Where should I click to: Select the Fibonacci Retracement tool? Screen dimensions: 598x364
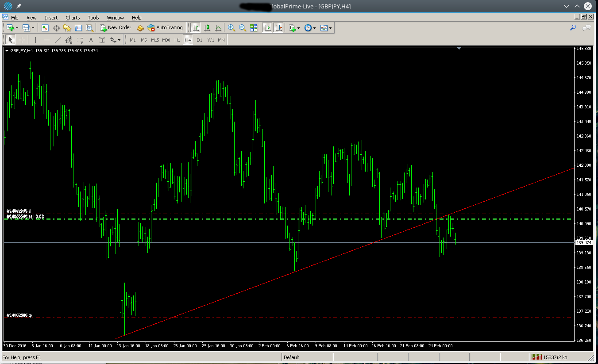[80, 40]
